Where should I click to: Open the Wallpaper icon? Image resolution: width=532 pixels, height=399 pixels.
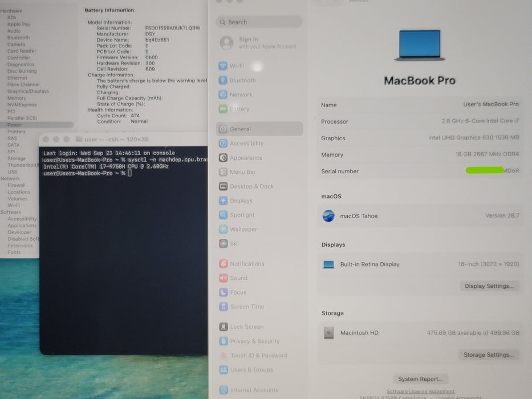[223, 229]
